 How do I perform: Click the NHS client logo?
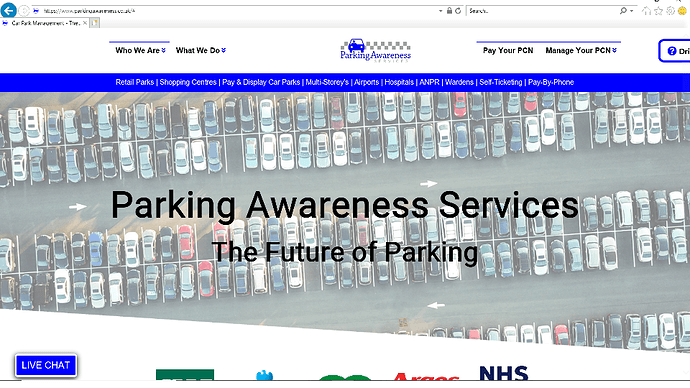tap(503, 373)
